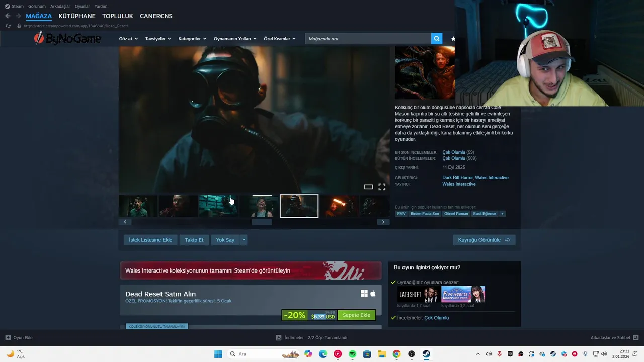
Task: Open Microsoft Store from the taskbar
Action: point(367,354)
